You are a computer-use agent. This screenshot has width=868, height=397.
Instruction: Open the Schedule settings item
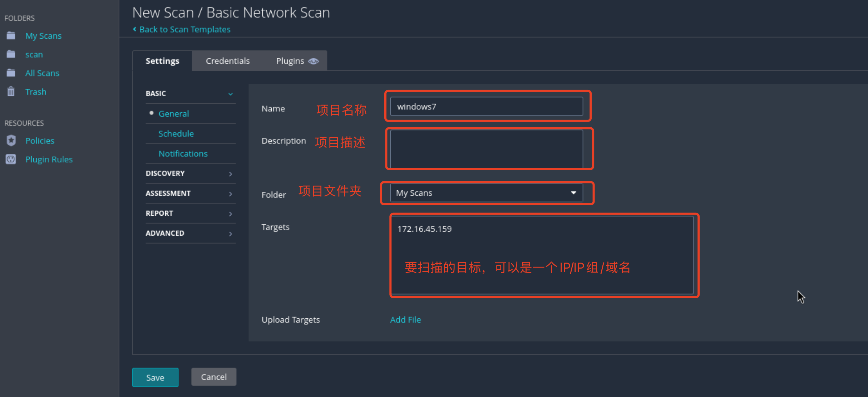click(x=176, y=133)
